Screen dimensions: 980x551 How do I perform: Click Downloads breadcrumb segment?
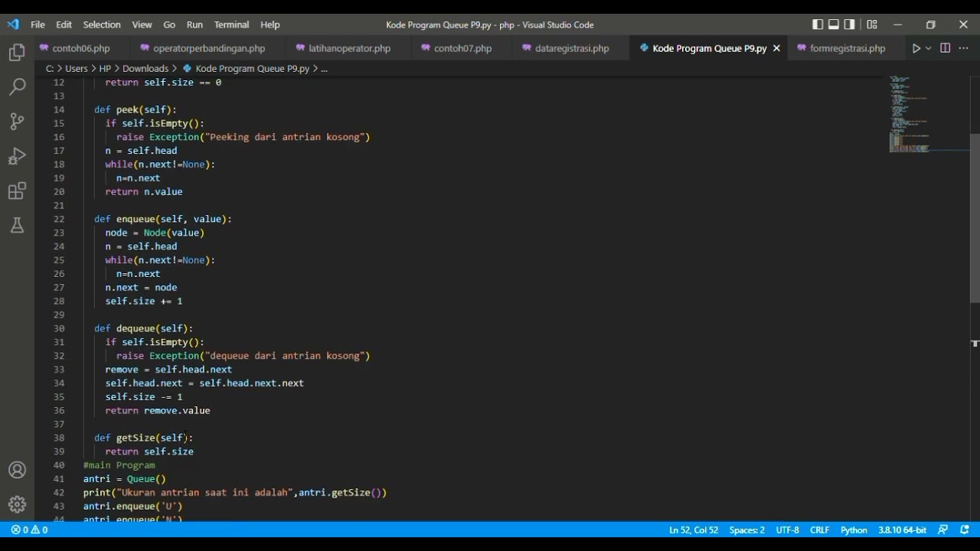tap(145, 68)
